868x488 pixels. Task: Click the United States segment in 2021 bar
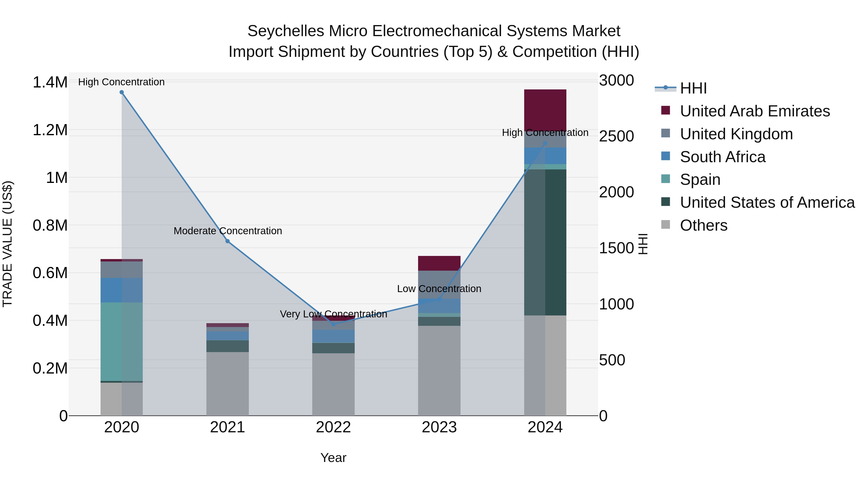(x=227, y=346)
